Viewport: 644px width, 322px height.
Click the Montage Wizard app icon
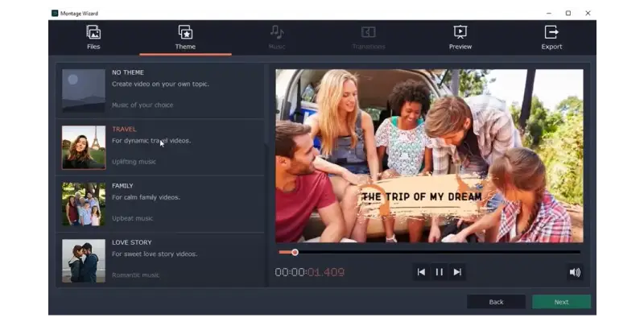click(x=55, y=13)
